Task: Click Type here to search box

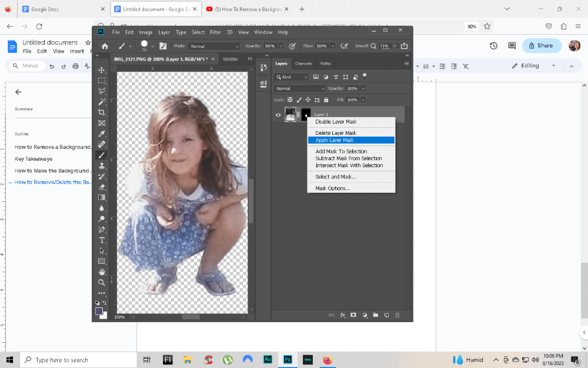Action: [78, 360]
